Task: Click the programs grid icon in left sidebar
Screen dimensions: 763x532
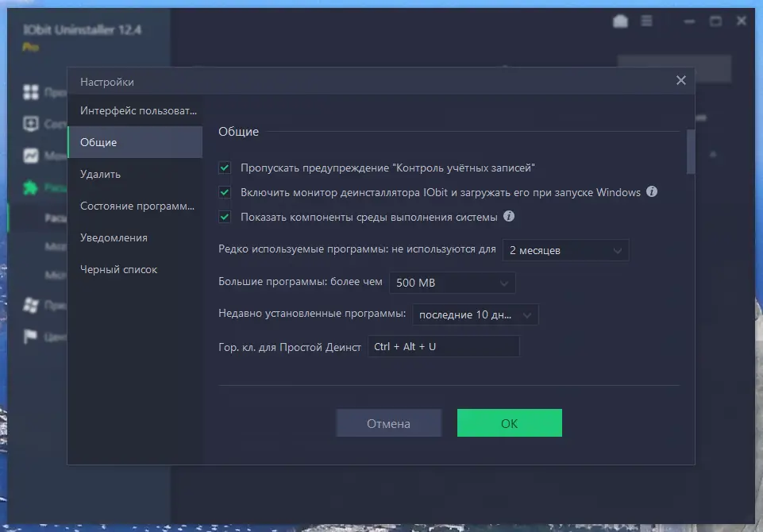Action: tap(31, 91)
